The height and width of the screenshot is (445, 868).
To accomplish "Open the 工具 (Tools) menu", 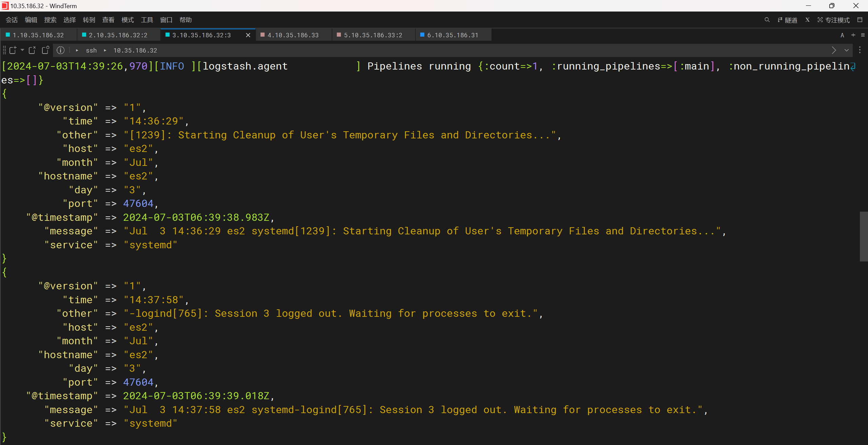I will (147, 20).
